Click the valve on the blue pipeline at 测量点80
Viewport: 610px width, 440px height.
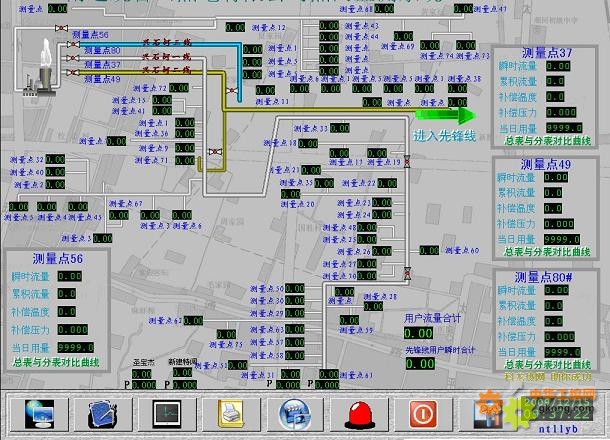click(x=73, y=44)
